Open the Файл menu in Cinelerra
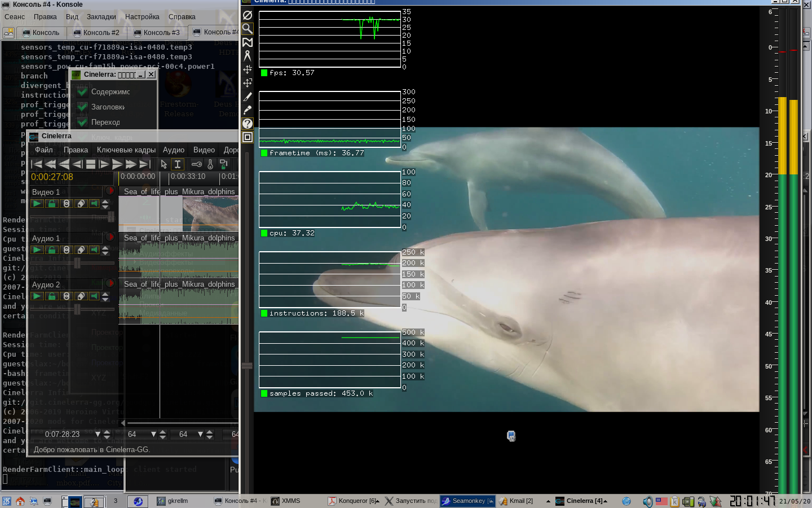 click(x=43, y=150)
